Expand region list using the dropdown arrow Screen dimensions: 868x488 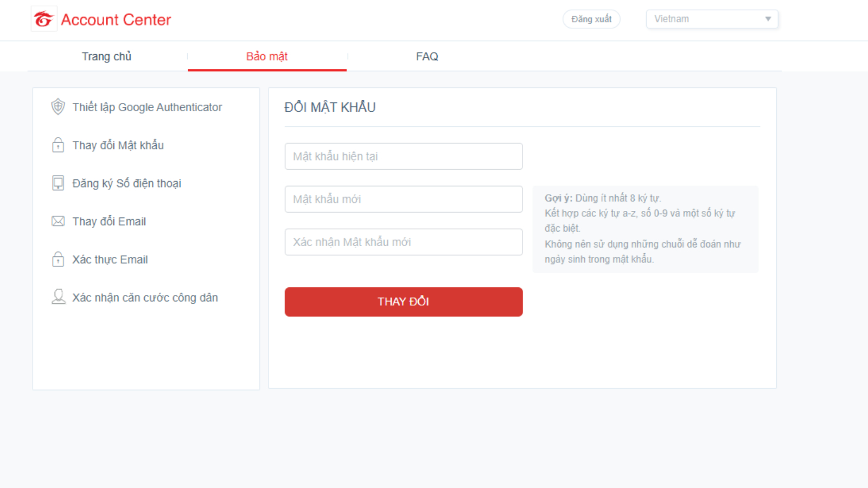768,19
